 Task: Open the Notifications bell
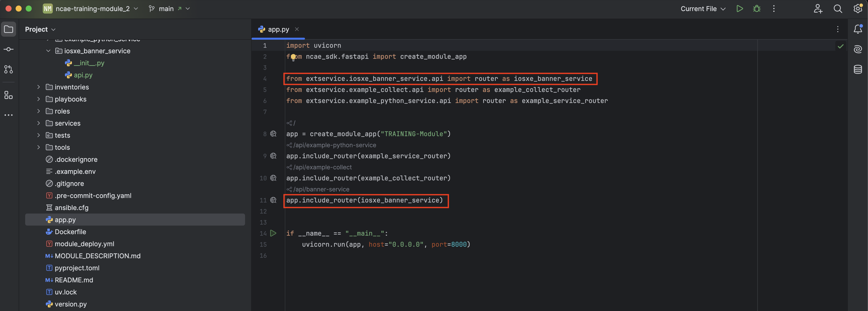pos(857,29)
